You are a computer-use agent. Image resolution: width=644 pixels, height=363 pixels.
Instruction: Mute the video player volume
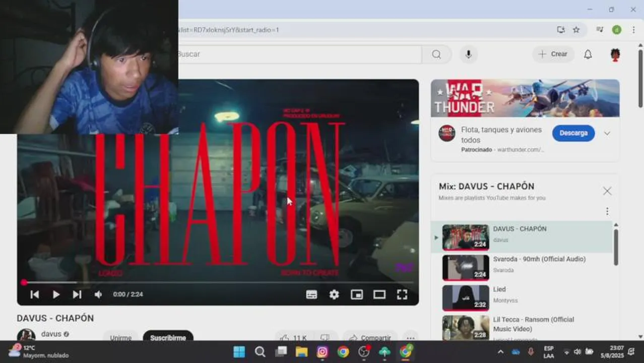point(98,294)
